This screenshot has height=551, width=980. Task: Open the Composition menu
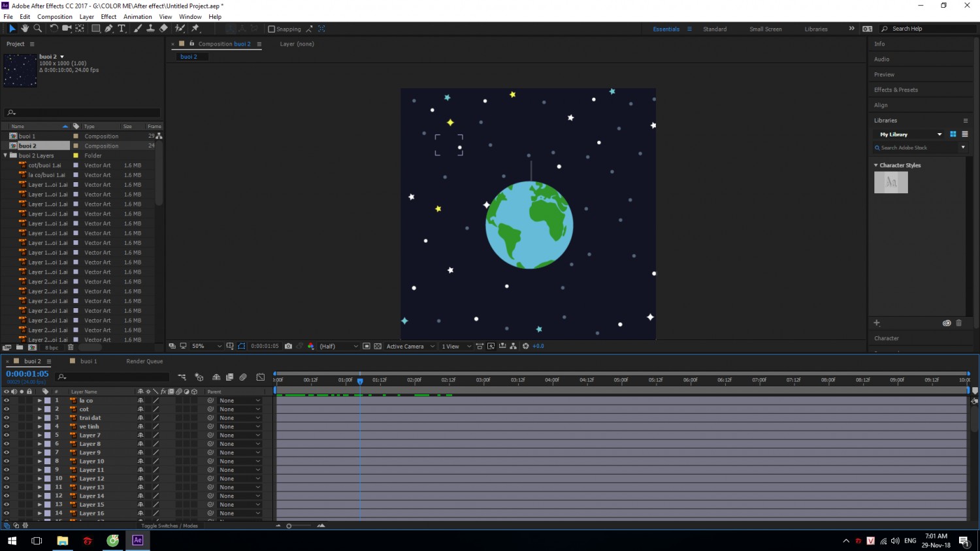coord(55,16)
